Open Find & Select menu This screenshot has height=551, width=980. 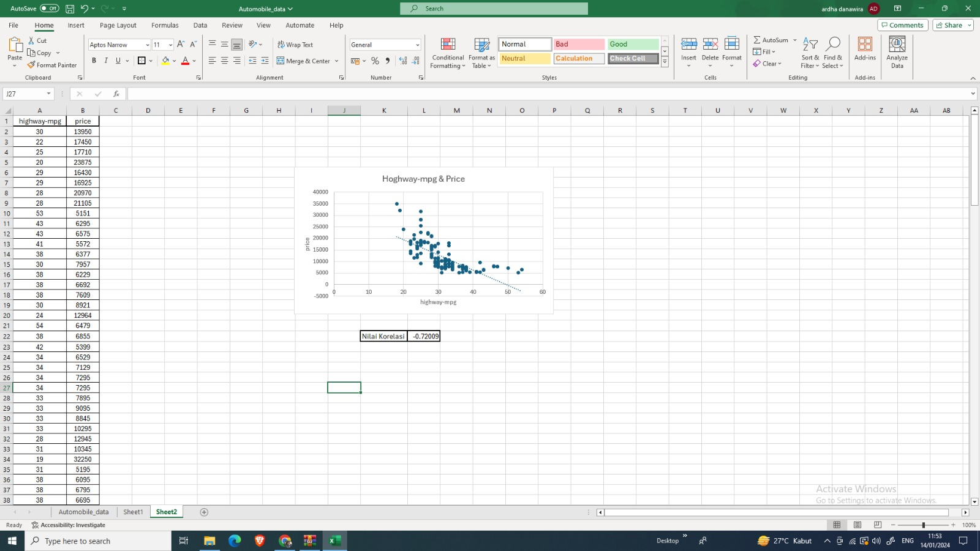pyautogui.click(x=833, y=53)
